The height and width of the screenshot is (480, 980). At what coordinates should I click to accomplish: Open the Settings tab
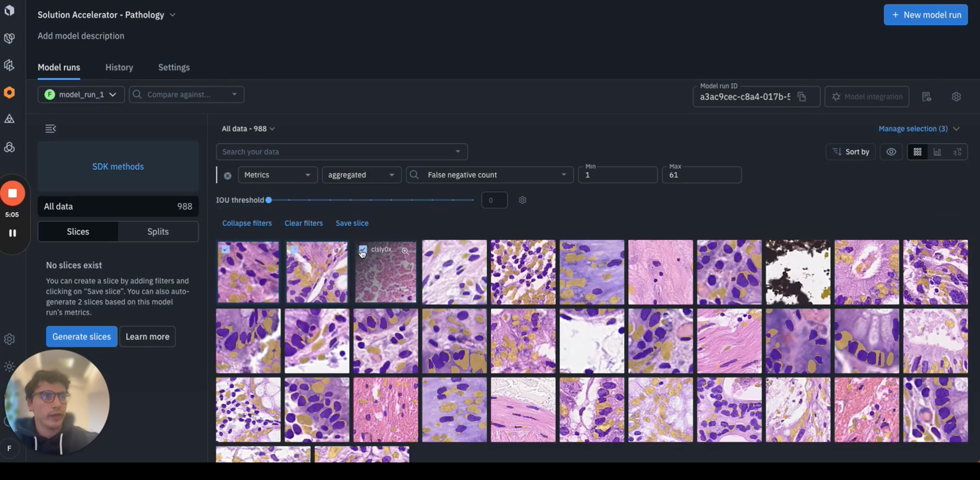[174, 67]
